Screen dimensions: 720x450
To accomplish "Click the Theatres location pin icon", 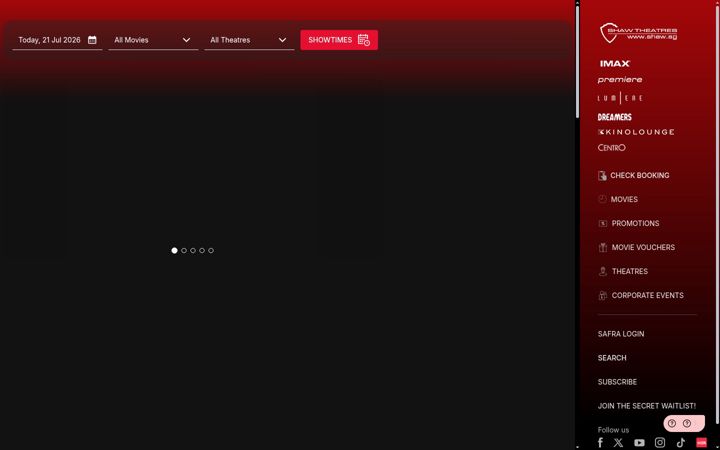I will pyautogui.click(x=603, y=271).
